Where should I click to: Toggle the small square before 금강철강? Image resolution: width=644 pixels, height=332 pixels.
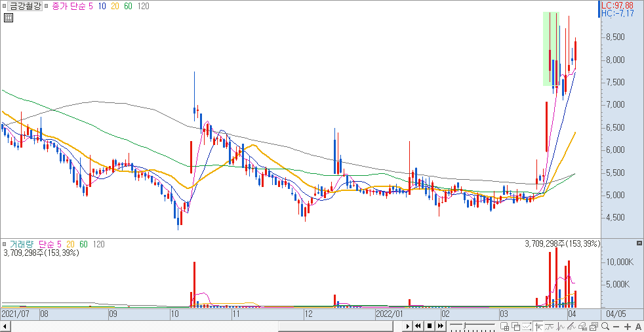coord(4,6)
